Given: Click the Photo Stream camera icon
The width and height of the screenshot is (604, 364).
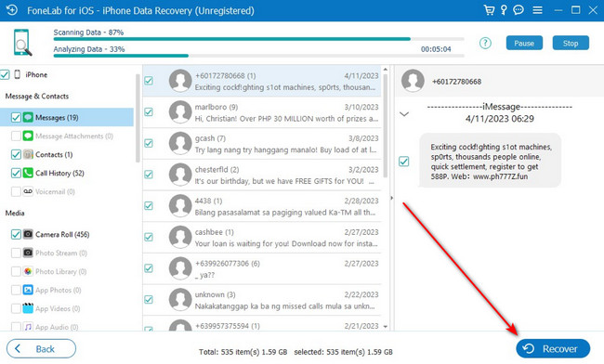Looking at the screenshot, I should [x=28, y=253].
